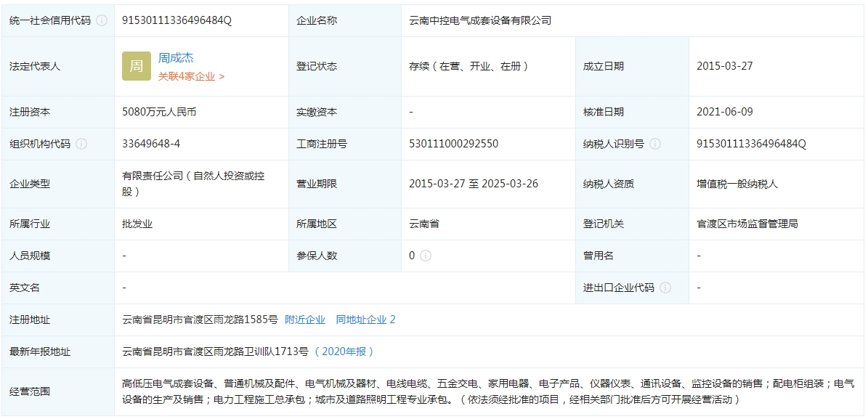Click the credit code value 91530111336496484Q under 统一社会信用代码
Viewport: 868px width, 419px height.
point(177,20)
